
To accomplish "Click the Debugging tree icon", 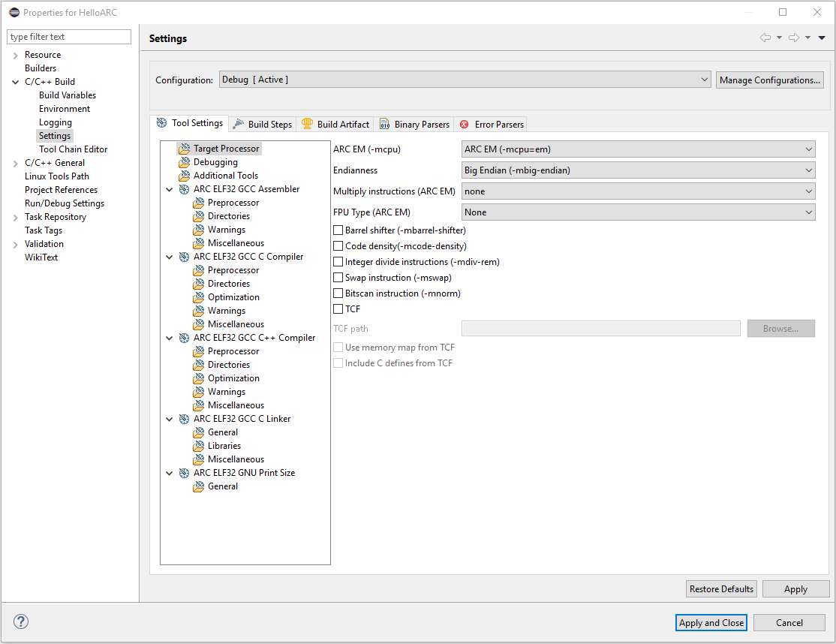I will tap(184, 162).
